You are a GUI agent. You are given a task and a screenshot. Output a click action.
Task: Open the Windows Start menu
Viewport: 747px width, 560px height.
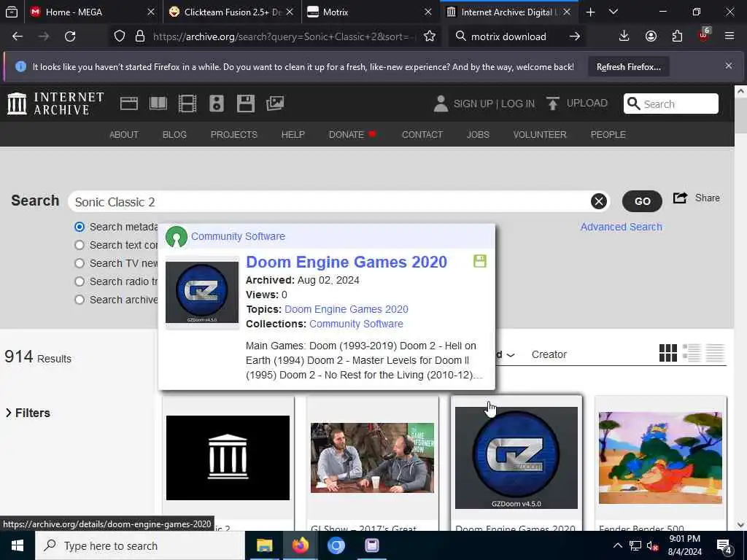tap(18, 545)
